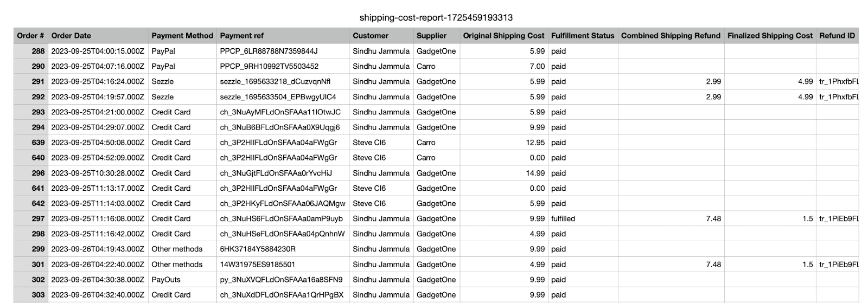Select the Payment Method column header

(182, 36)
